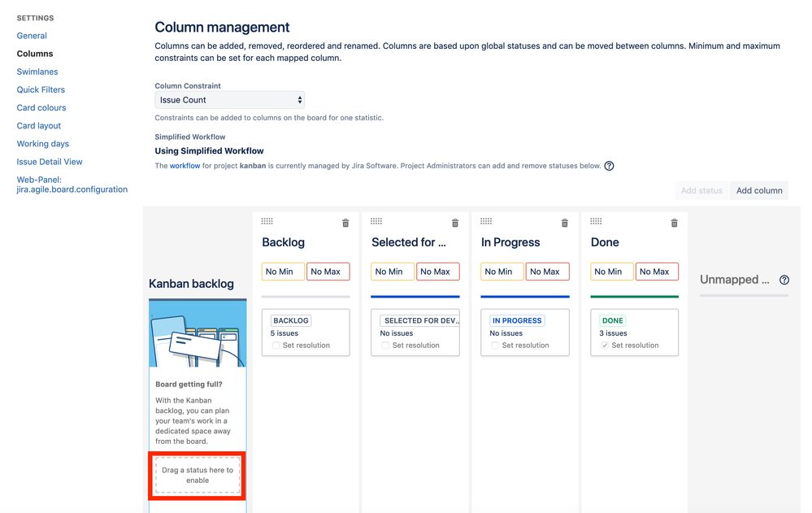The width and height of the screenshot is (812, 513).
Task: Click the Drag a status here dropzone
Action: click(198, 475)
